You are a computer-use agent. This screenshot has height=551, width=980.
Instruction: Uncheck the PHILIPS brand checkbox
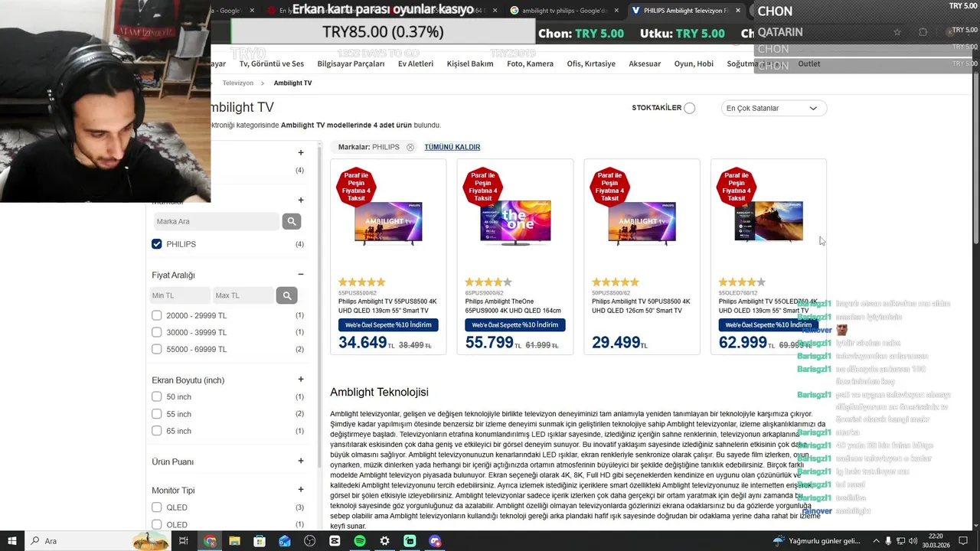[157, 244]
